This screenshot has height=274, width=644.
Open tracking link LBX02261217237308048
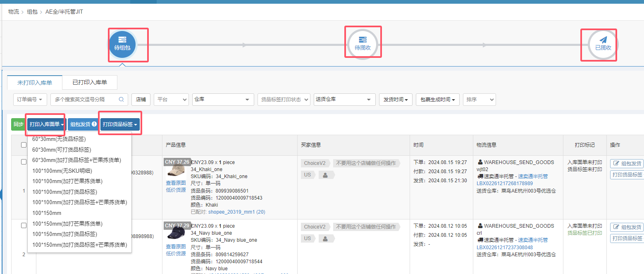[x=505, y=247]
